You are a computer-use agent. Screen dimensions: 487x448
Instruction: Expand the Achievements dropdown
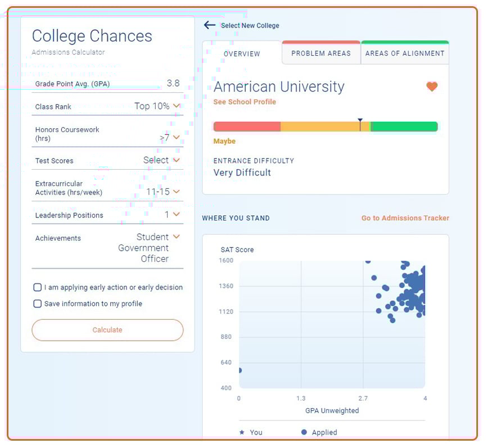coord(177,237)
